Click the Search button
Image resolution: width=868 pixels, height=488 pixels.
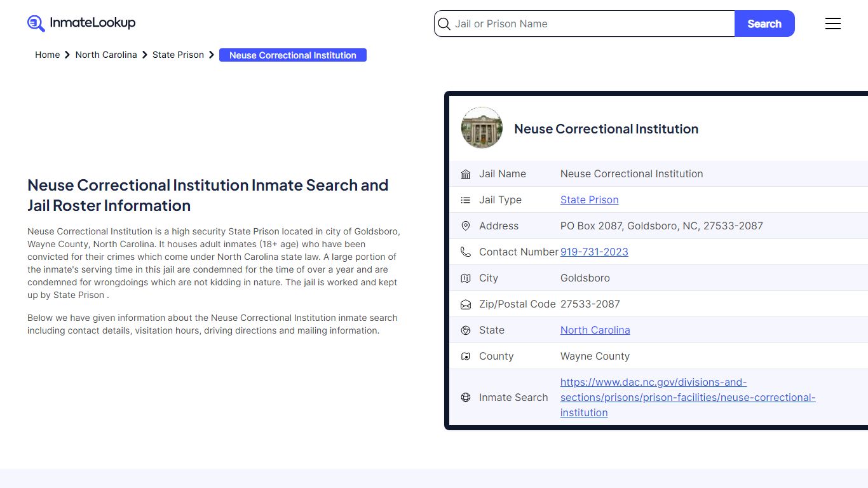pyautogui.click(x=764, y=24)
